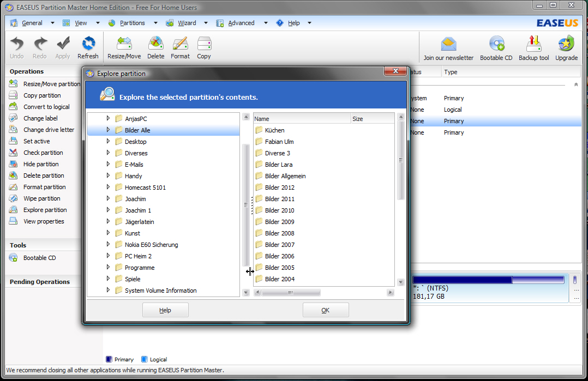Click the folder tree scroll up arrow
Image resolution: width=588 pixels, height=381 pixels.
click(246, 117)
